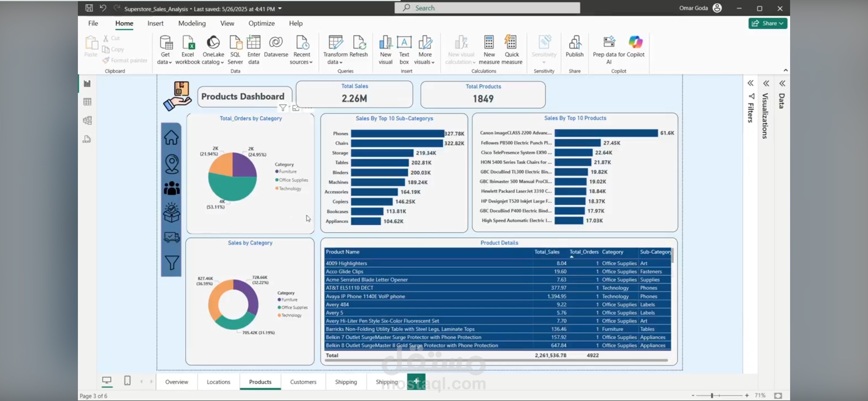Go to the Customers page tab
Screen dimensions: 868x401
(303, 382)
